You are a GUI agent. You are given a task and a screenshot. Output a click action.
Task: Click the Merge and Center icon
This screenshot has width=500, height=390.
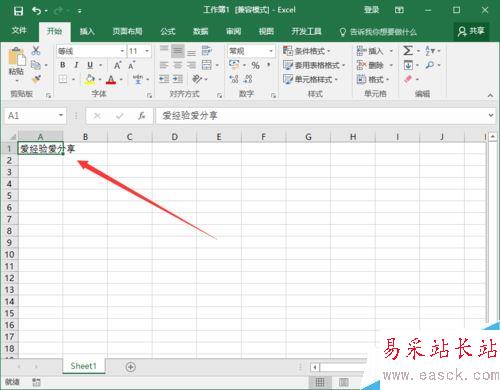click(207, 65)
